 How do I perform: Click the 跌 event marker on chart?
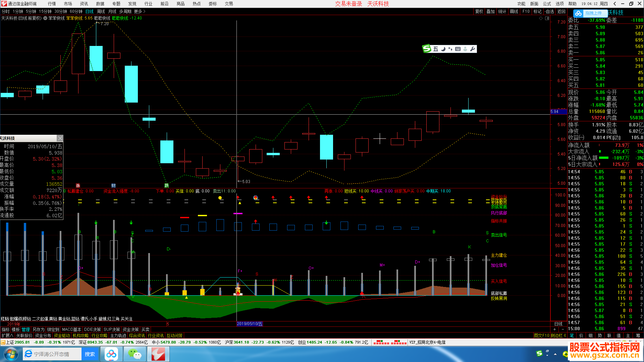click(166, 185)
